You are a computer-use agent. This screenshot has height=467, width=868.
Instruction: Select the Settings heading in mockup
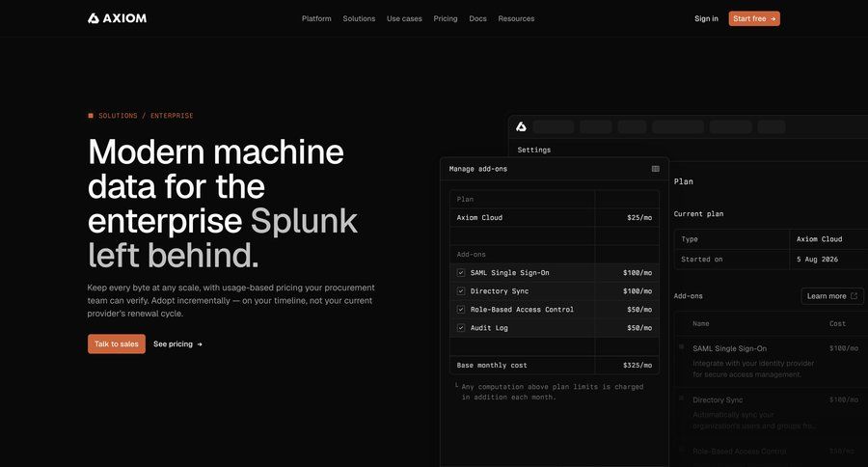click(x=533, y=150)
